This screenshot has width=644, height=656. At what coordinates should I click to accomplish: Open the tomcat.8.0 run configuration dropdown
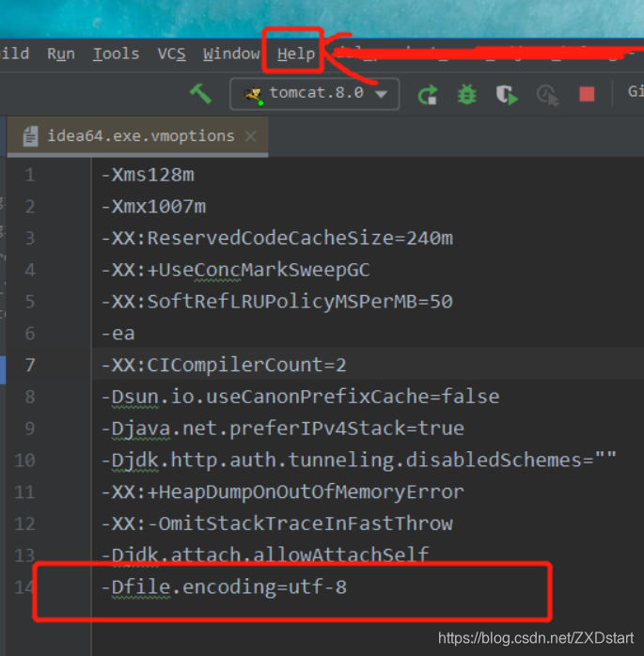315,94
